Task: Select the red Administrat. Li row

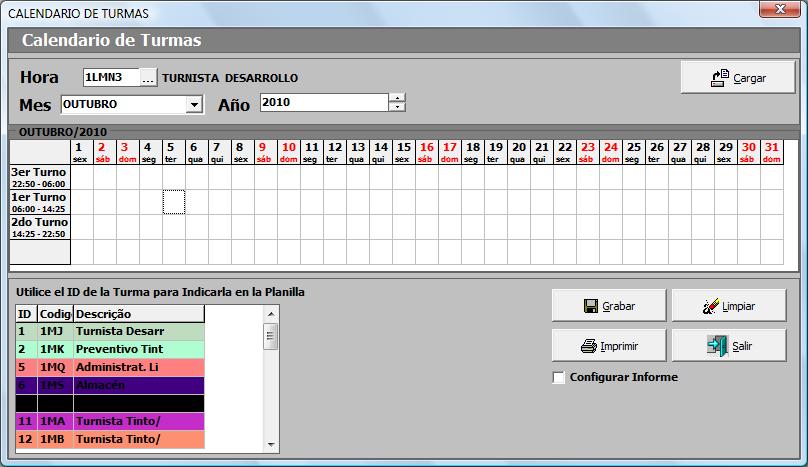Action: tap(110, 367)
